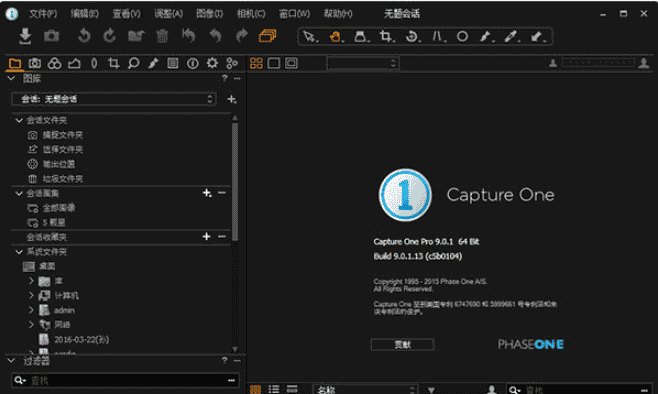
Task: Remove album with 会话图集 minus button
Action: pyautogui.click(x=222, y=193)
